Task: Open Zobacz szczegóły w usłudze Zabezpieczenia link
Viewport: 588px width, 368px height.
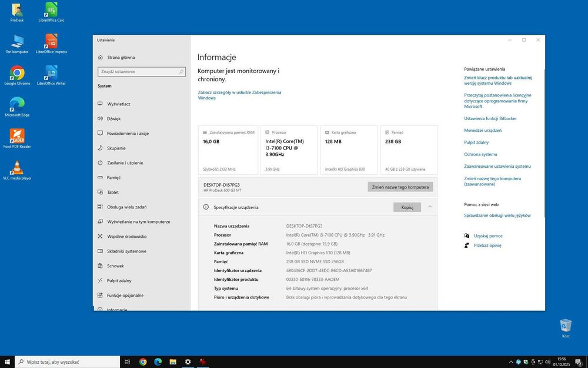Action: (x=239, y=95)
